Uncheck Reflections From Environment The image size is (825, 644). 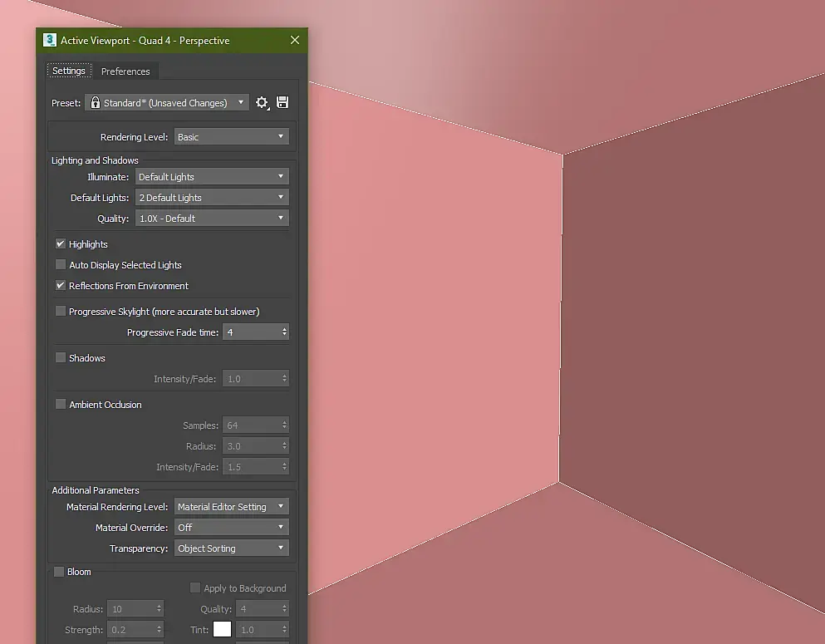[x=61, y=285]
